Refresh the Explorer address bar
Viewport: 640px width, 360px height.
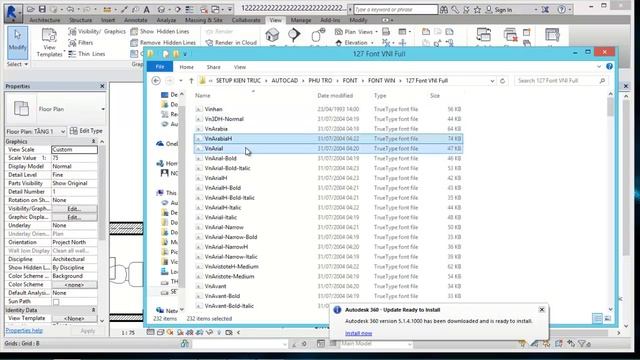[502, 81]
